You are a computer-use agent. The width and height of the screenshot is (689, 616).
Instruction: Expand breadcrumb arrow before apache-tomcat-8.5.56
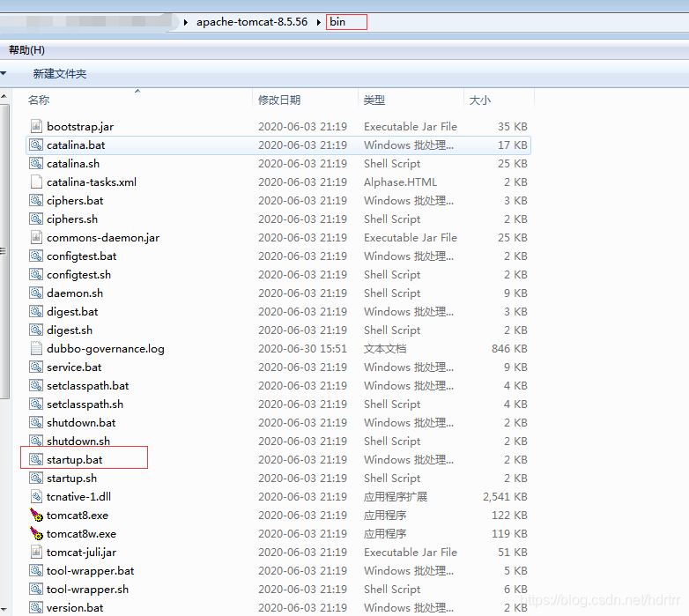click(186, 22)
